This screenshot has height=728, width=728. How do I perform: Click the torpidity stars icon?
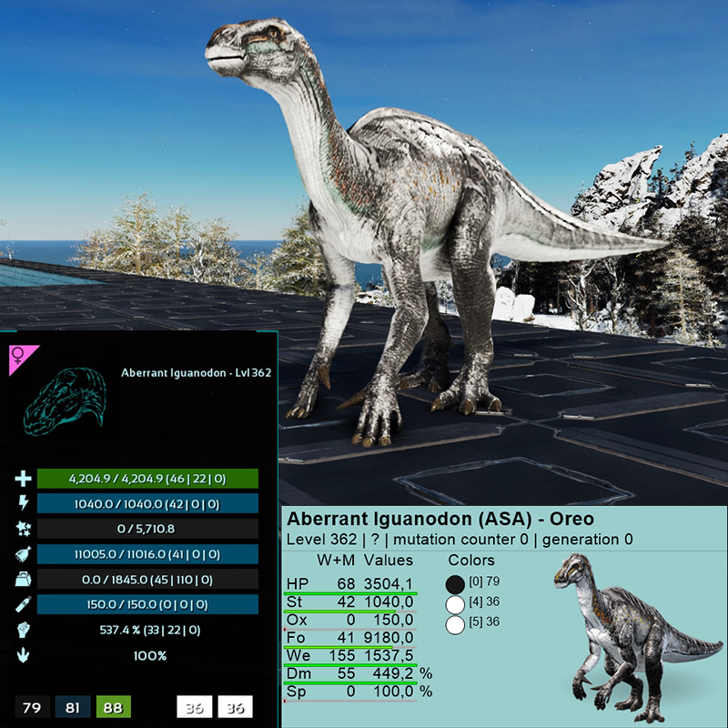tap(24, 529)
